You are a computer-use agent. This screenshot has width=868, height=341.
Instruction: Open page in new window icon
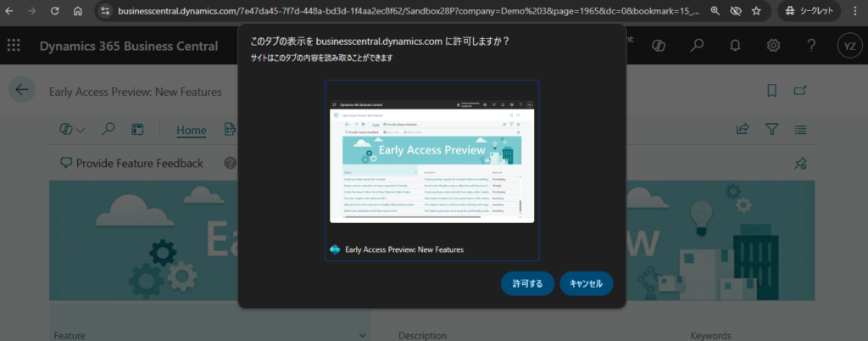[x=800, y=91]
